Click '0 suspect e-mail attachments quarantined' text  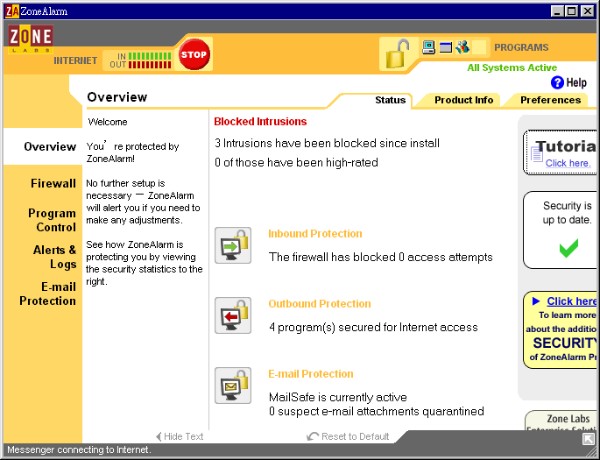coord(377,411)
